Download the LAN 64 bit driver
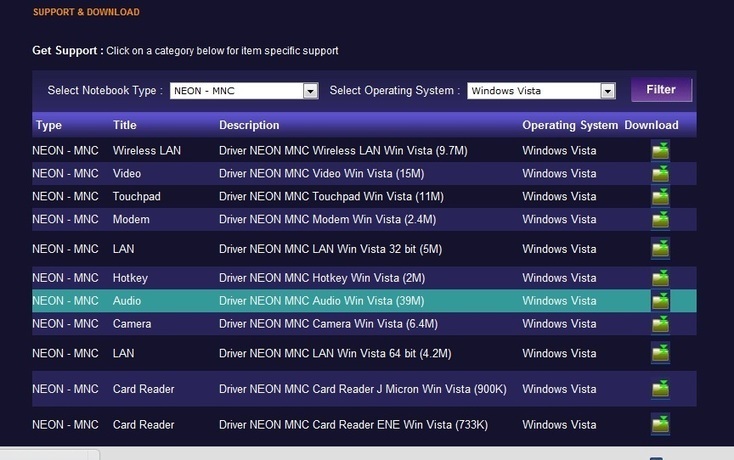The width and height of the screenshot is (734, 460). 660,353
